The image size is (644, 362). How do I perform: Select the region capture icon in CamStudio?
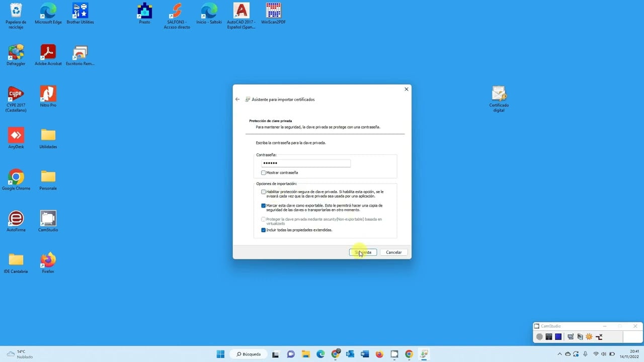click(x=570, y=336)
